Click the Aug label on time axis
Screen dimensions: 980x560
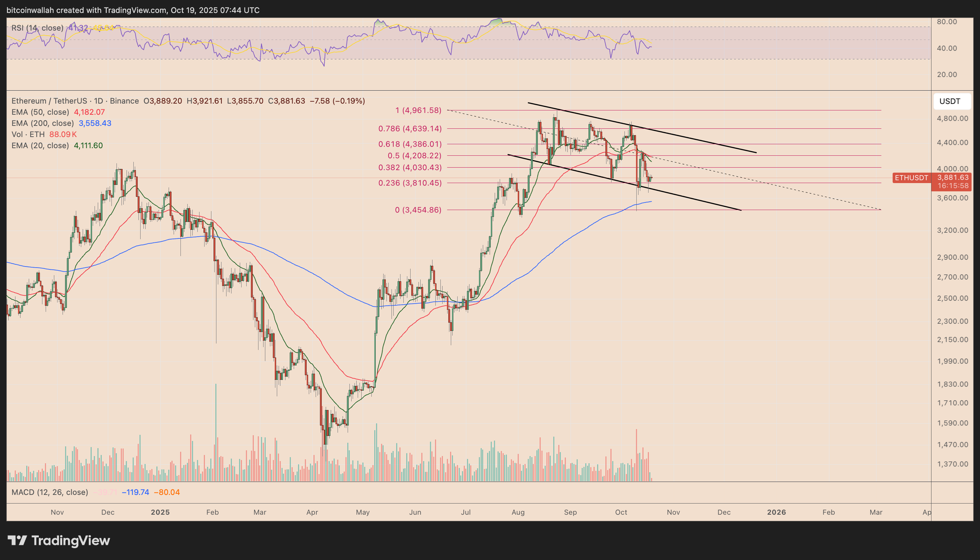[518, 512]
